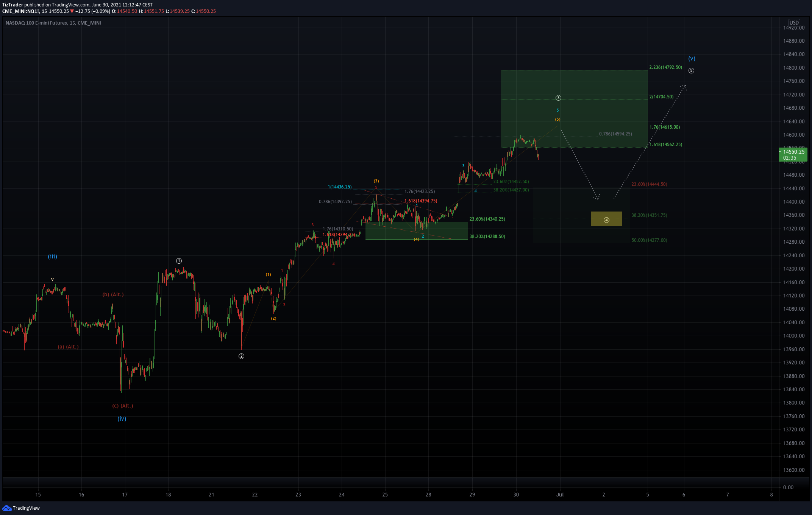Click the 14000.00 price axis label
Viewport: 812px width, 515px height.
(794, 336)
